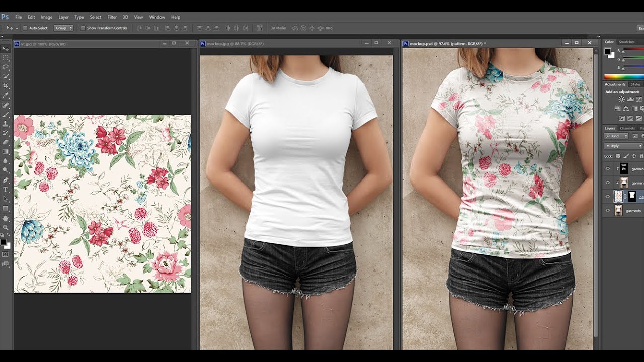Click the toolbox foreground color swatch
Image resolution: width=644 pixels, height=362 pixels.
coord(4,242)
